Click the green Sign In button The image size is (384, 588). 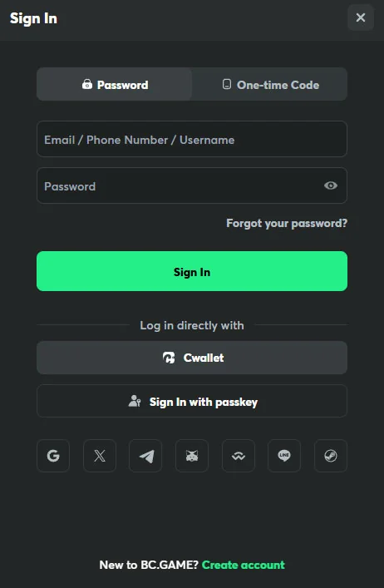[x=192, y=271]
